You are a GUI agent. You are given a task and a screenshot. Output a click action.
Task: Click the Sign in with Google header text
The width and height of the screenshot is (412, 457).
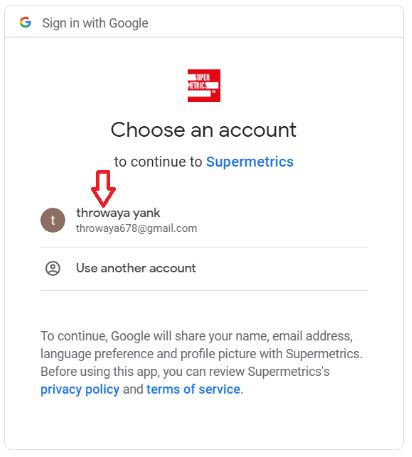click(95, 23)
